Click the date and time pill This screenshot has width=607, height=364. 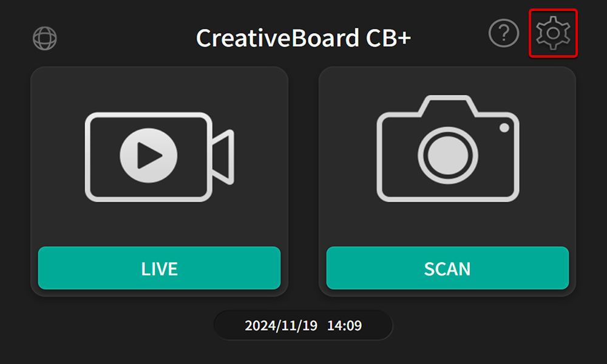tap(303, 325)
